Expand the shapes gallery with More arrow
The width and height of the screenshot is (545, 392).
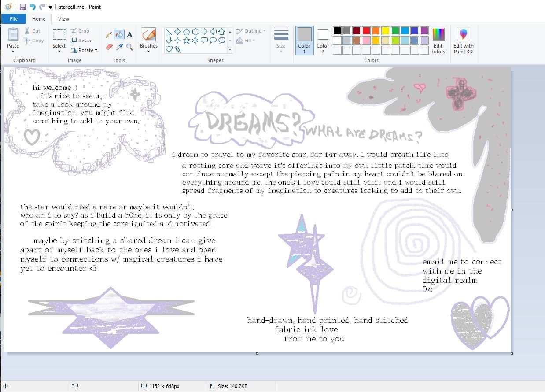[230, 49]
